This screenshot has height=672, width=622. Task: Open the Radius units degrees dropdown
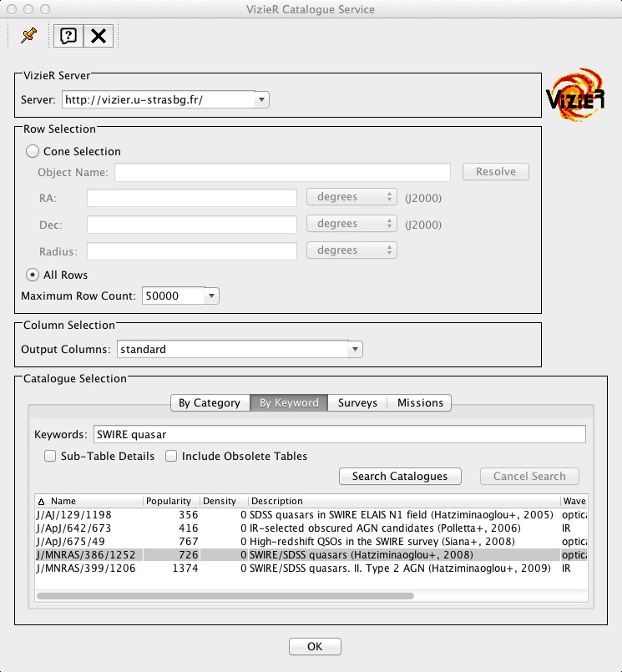351,250
